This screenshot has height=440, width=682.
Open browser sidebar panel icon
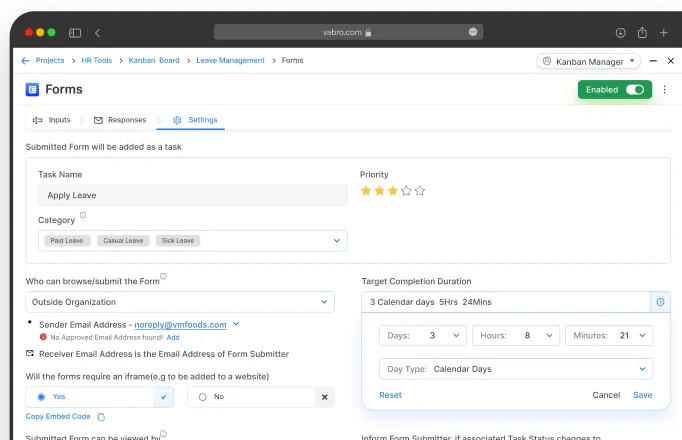tap(76, 33)
